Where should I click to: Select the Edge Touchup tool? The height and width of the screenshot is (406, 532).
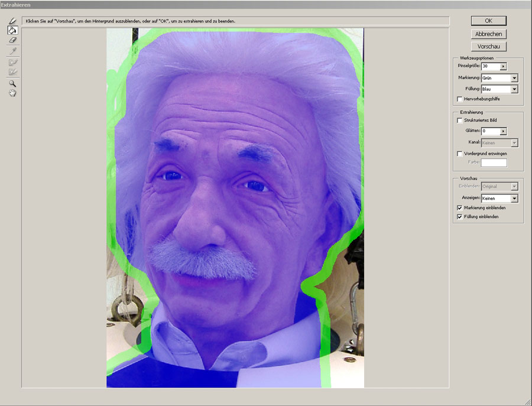12,72
